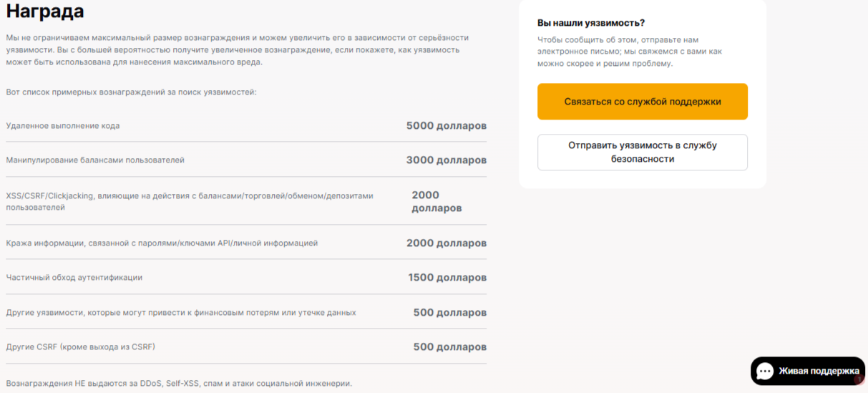Select the Другие CSRF row text

[x=81, y=347]
